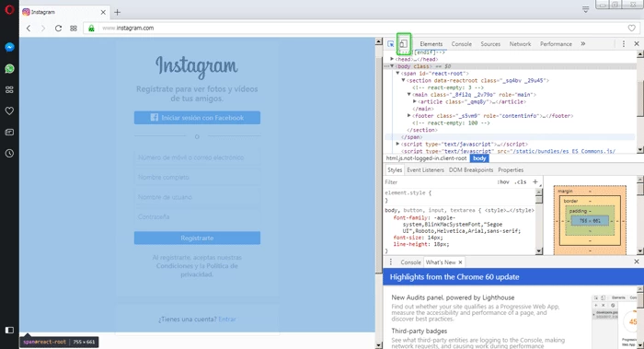Open the Opera menu logo

coord(9,9)
